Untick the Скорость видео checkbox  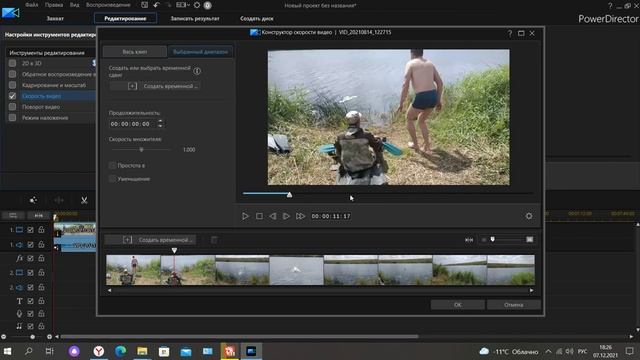(12, 96)
